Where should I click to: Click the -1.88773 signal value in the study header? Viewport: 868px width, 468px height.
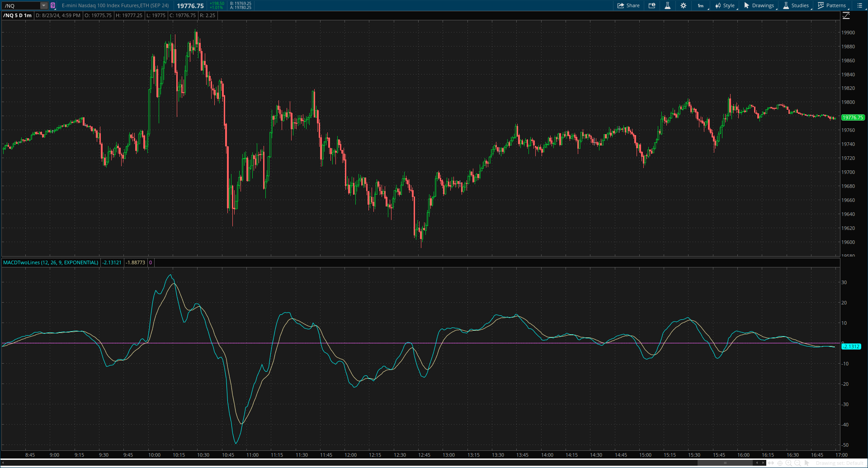click(x=135, y=262)
